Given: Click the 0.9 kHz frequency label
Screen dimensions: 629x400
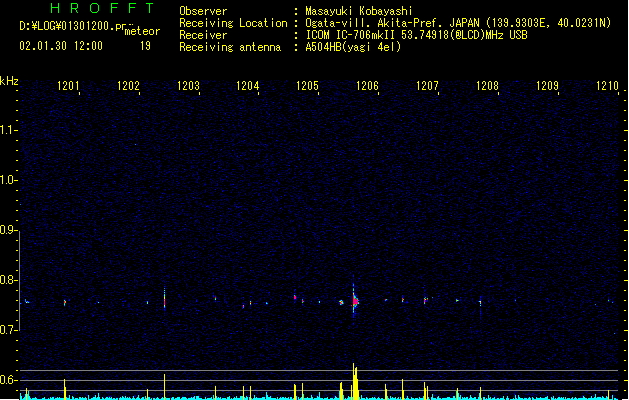Looking at the screenshot, I should pos(8,230).
